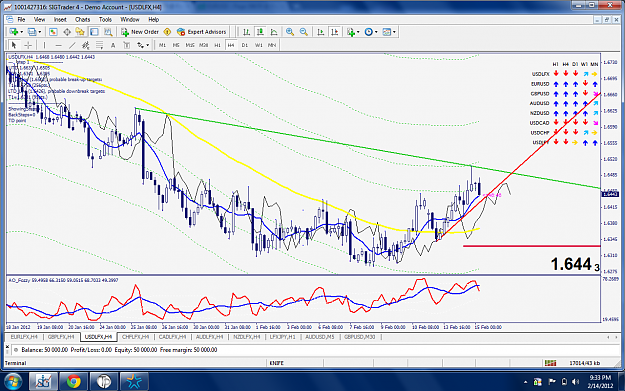Switch timeframe to D1
The height and width of the screenshot is (391, 625).
245,45
